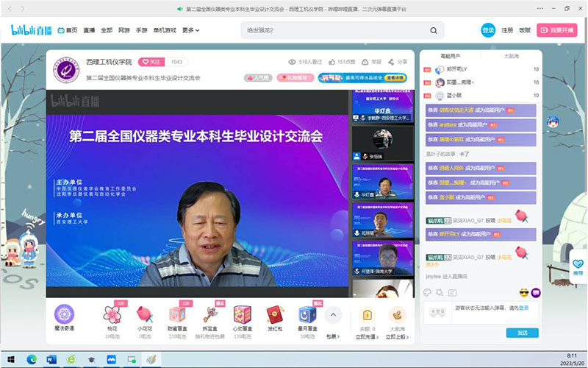Viewport: 588px width, 368px height.
Task: Open the 礼物星球 badge
Action: [295, 78]
